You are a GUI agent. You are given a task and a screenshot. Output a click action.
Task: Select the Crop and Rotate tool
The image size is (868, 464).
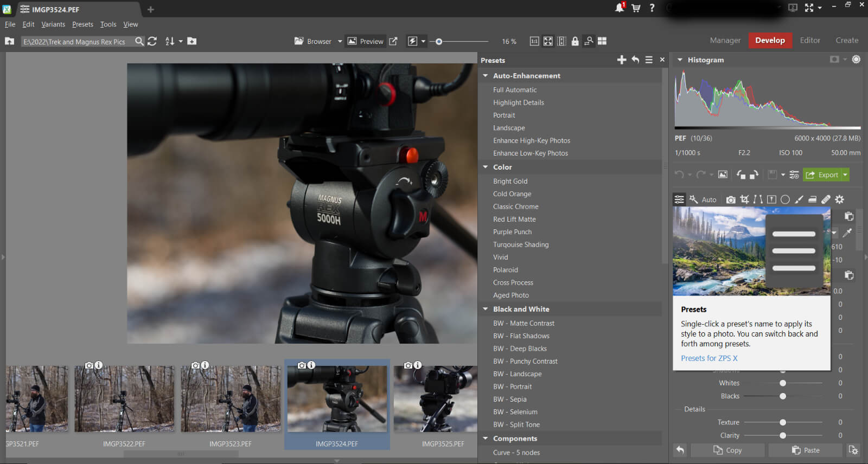(x=744, y=199)
